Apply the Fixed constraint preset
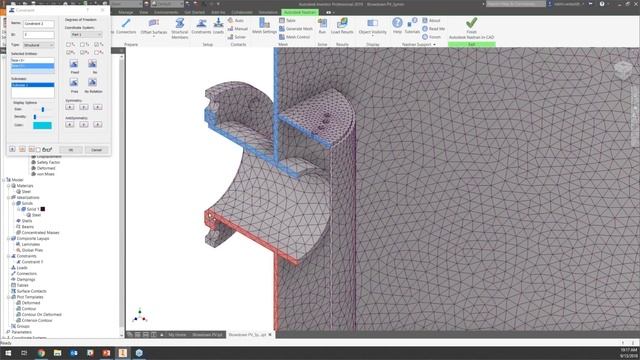The width and height of the screenshot is (640, 360). 74,64
